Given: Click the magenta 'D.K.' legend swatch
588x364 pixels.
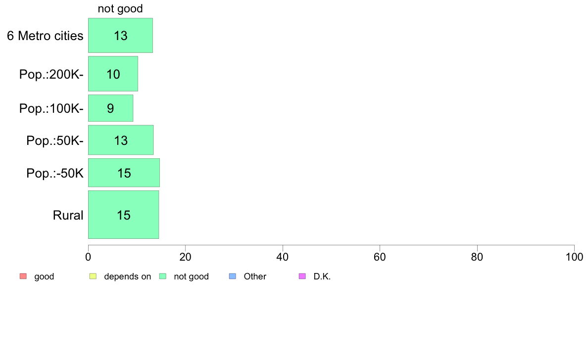Looking at the screenshot, I should pyautogui.click(x=302, y=276).
